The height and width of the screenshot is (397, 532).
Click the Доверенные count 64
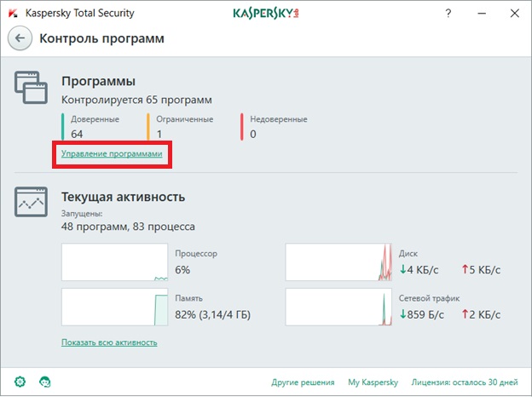click(77, 134)
